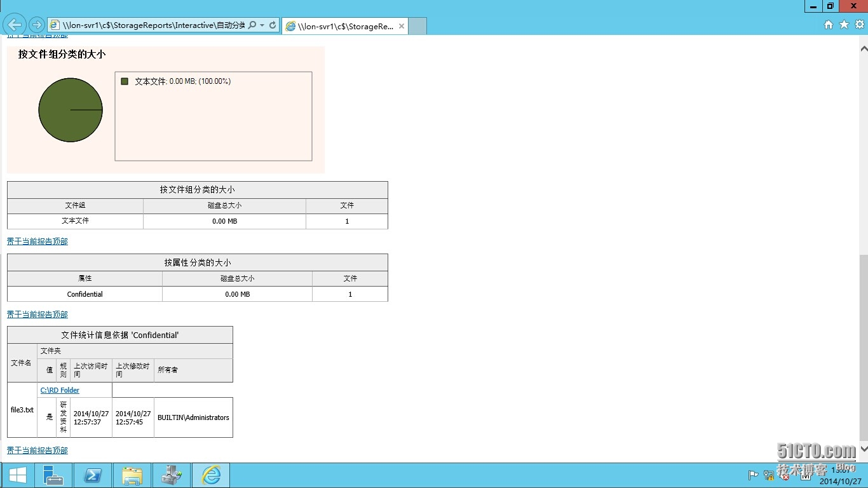Click the browser Forward arrow button
Viewport: 868px width, 488px height.
(x=36, y=25)
